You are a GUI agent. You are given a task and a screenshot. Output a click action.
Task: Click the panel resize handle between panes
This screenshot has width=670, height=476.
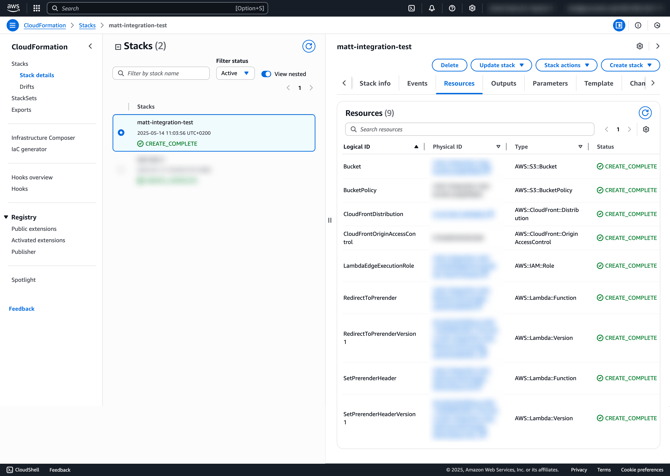click(329, 220)
